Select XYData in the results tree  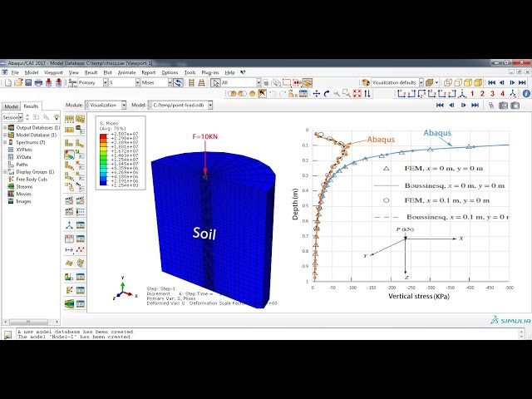point(23,157)
